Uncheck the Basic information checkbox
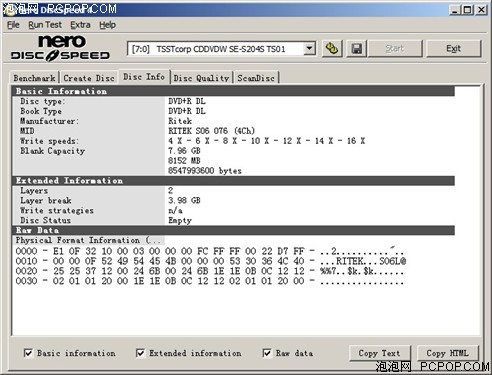492x375 pixels. point(28,353)
